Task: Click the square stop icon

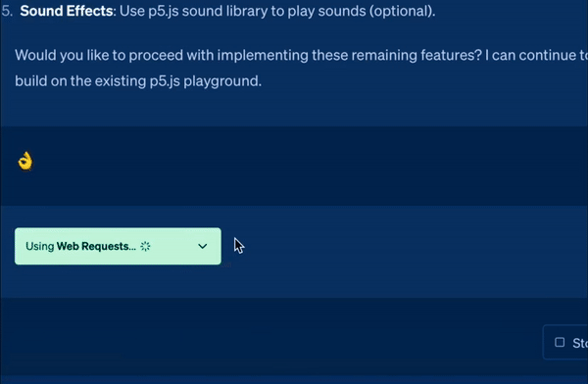Action: [x=560, y=343]
